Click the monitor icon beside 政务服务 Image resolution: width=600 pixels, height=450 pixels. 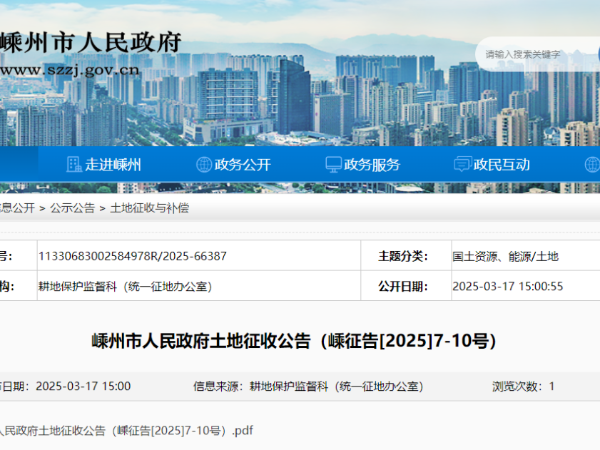pyautogui.click(x=333, y=165)
